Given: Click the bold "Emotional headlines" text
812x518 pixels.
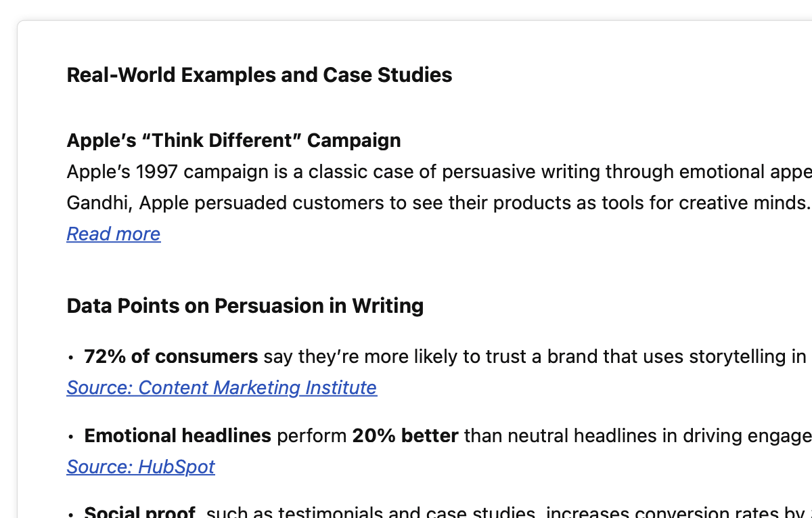Looking at the screenshot, I should point(177,435).
